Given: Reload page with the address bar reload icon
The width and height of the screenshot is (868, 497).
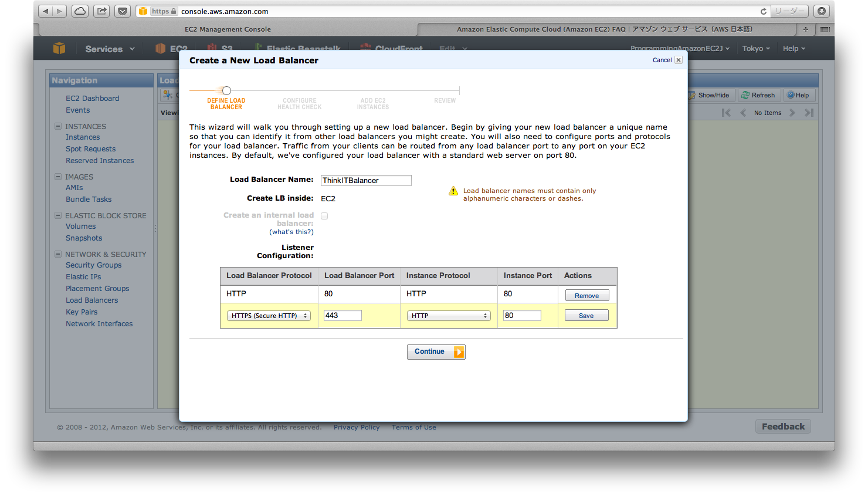Looking at the screenshot, I should (x=763, y=11).
